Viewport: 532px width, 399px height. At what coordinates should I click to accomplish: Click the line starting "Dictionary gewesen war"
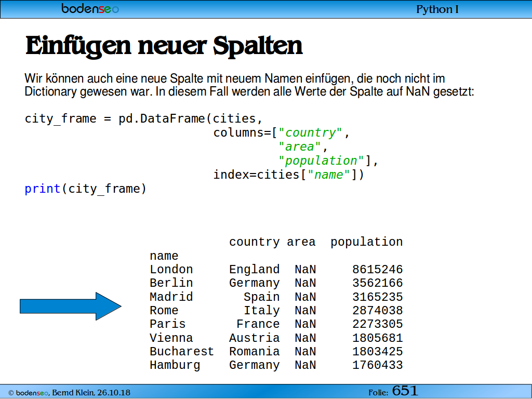tap(249, 91)
